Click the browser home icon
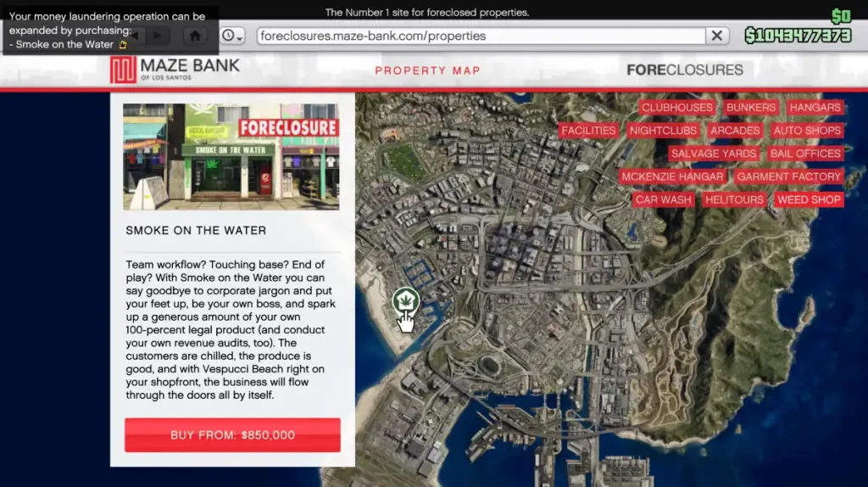The width and height of the screenshot is (868, 487). point(195,36)
